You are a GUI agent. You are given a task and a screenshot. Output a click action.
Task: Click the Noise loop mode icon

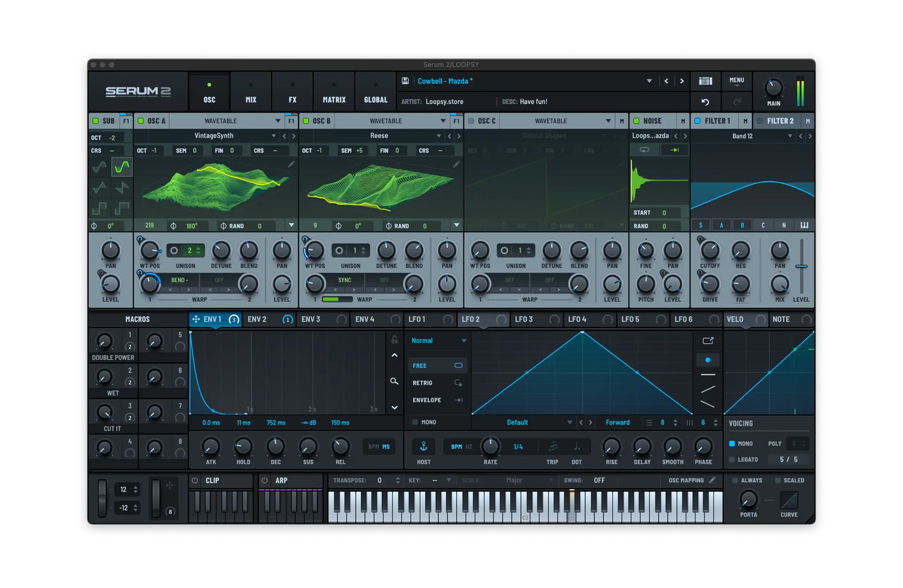coord(644,150)
